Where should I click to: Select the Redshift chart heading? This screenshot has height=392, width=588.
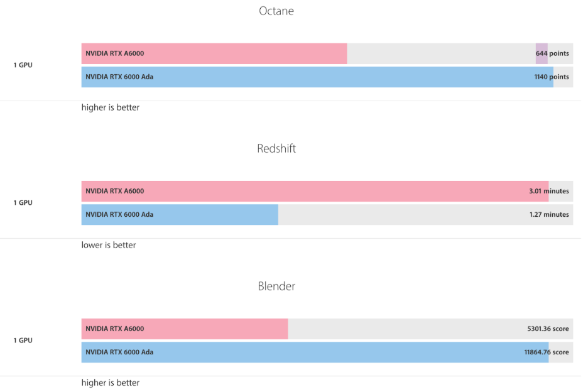pyautogui.click(x=276, y=149)
